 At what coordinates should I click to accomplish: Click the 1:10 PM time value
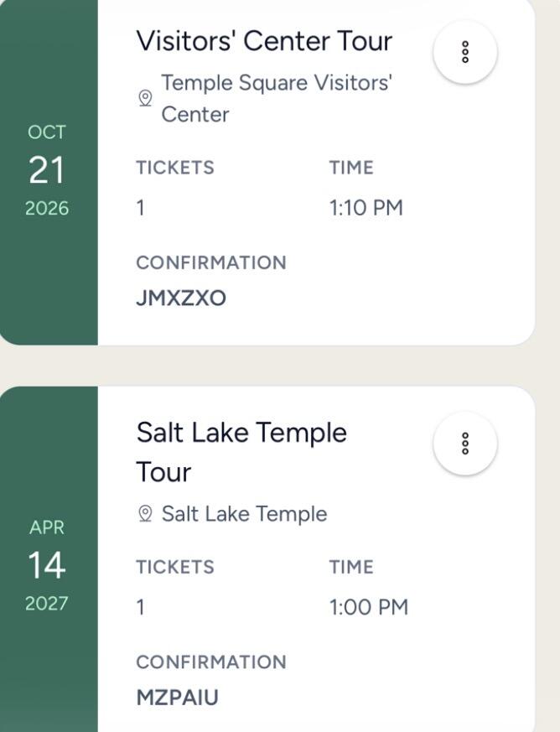pos(366,208)
